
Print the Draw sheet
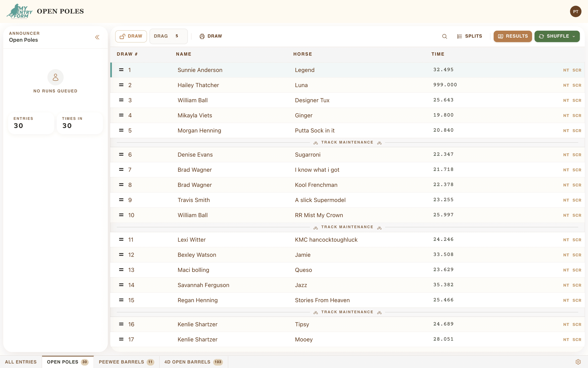211,36
